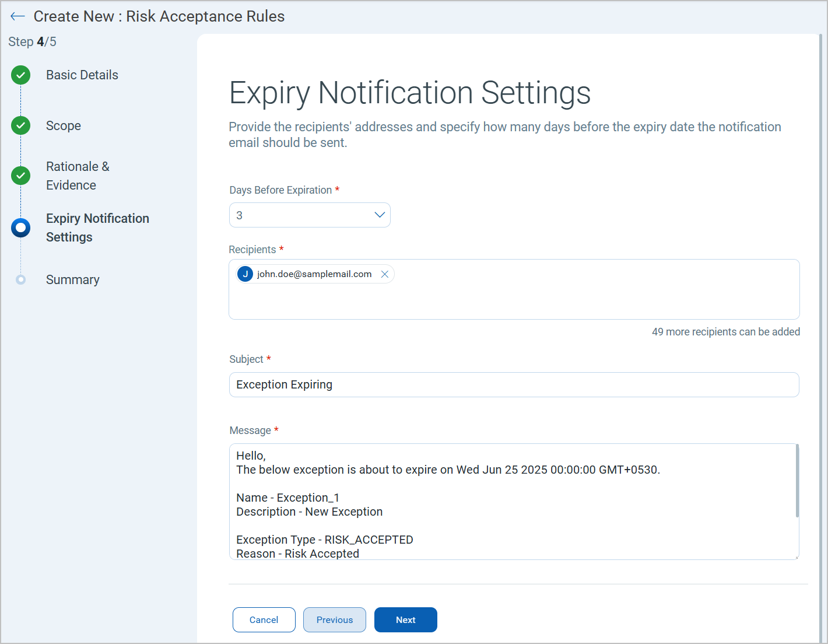The height and width of the screenshot is (644, 828).
Task: Navigate to the Summary step
Action: pyautogui.click(x=72, y=279)
